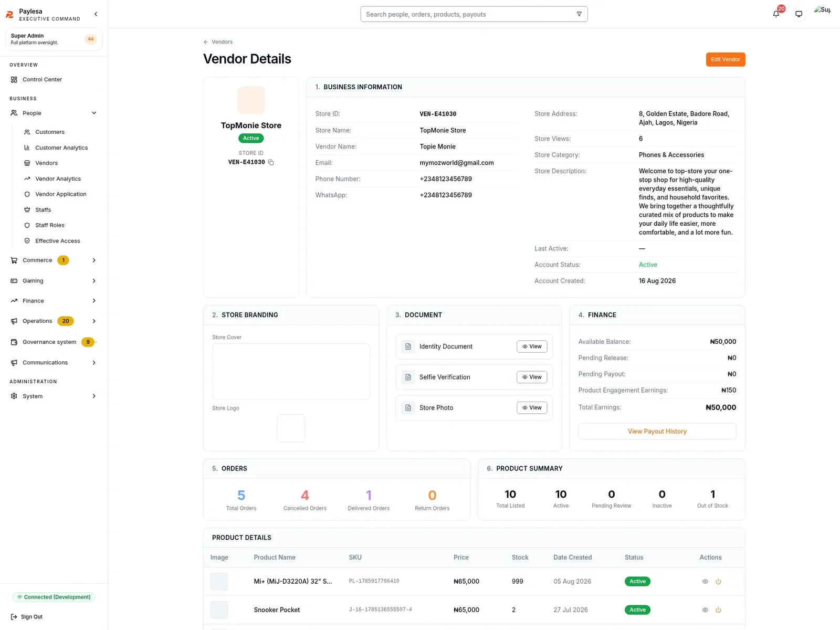
Task: Click the power icon for Snooker Pocket
Action: coord(718,610)
